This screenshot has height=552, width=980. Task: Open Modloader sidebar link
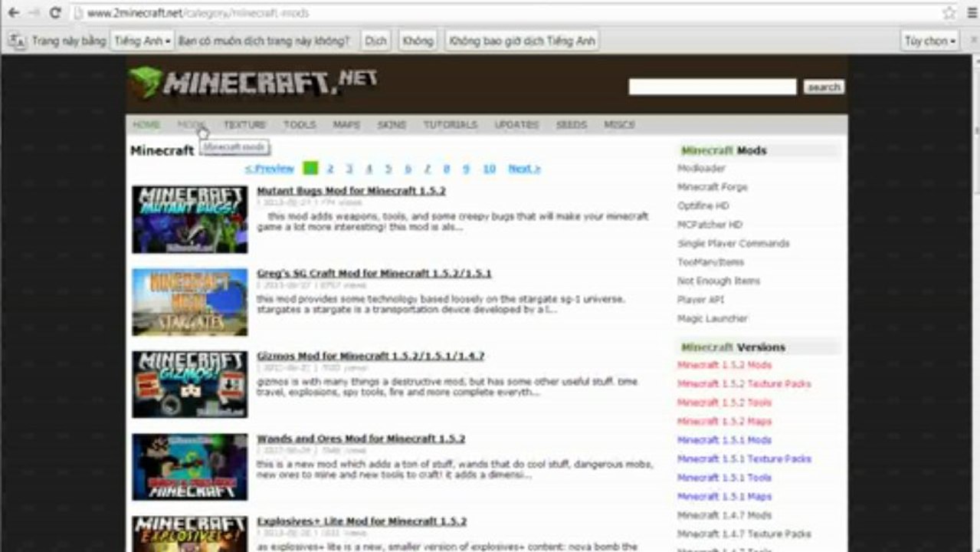701,169
